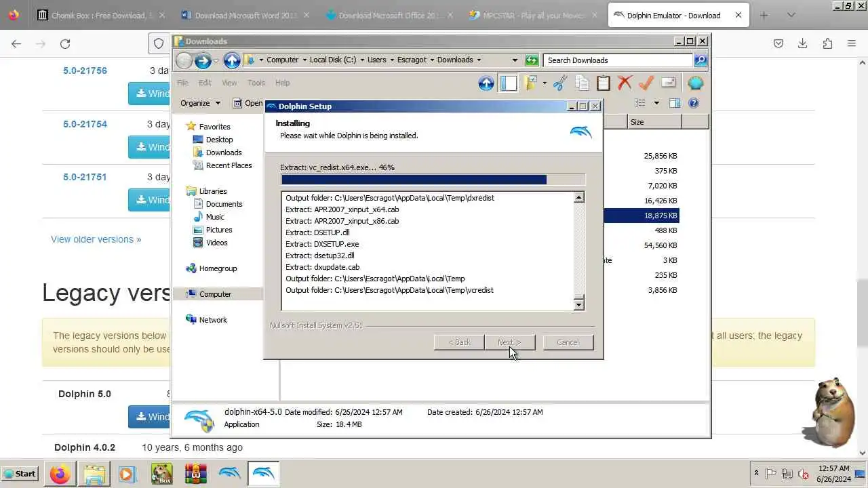Open the Edit menu in Downloads window
Image resolution: width=868 pixels, height=488 pixels.
[205, 83]
